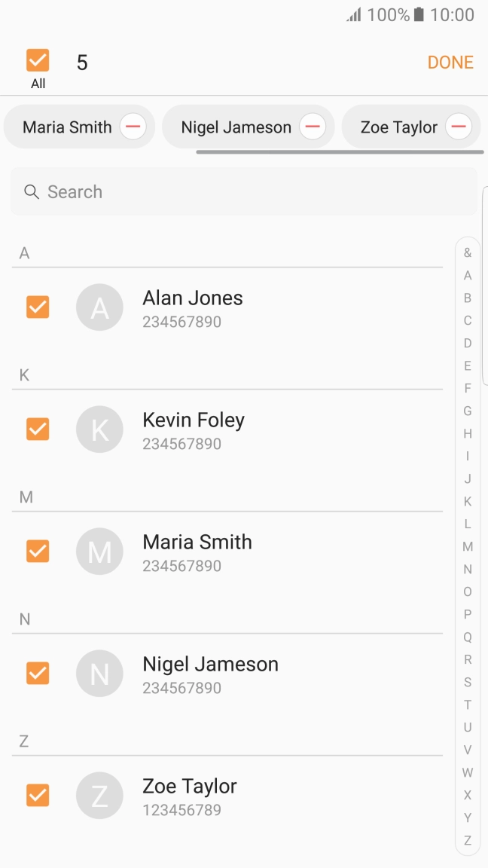This screenshot has width=488, height=868.
Task: Remove Maria Smith chip with minus icon
Action: [x=133, y=127]
